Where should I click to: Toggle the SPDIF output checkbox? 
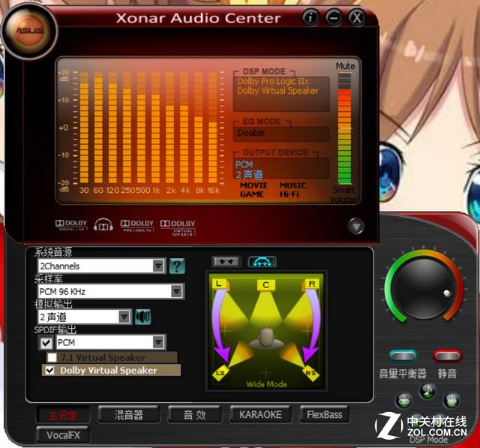(46, 342)
